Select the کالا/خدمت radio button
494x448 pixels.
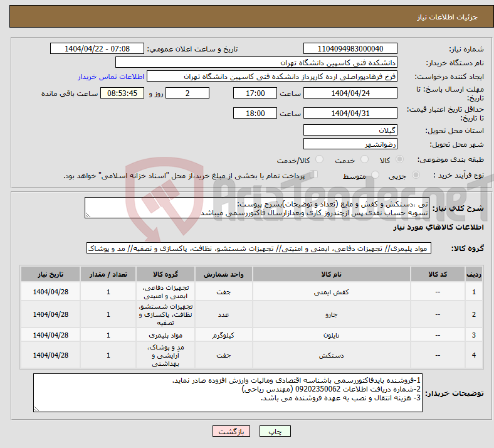coord(320,159)
